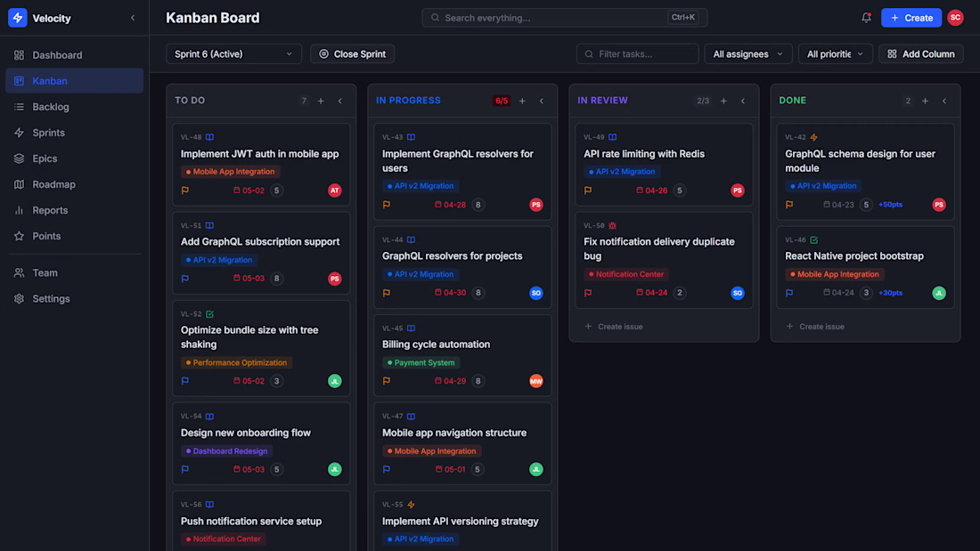Click AT assignee avatar on VL-48

click(335, 190)
